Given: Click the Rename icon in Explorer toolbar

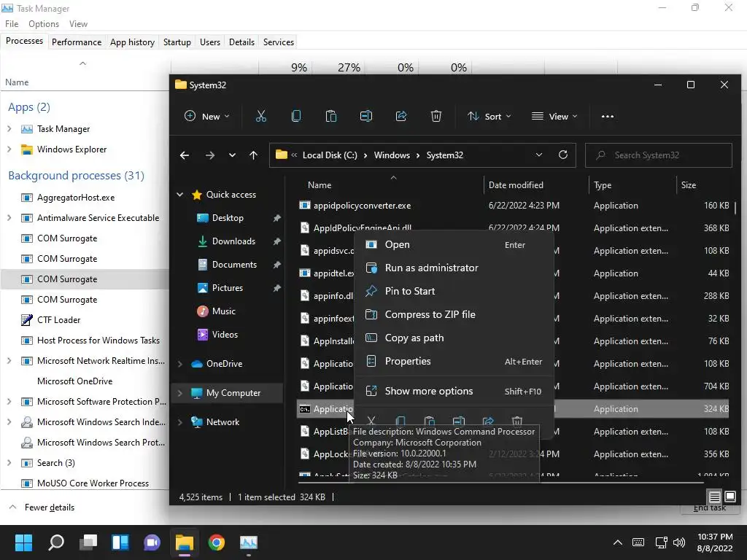Looking at the screenshot, I should pyautogui.click(x=366, y=116).
